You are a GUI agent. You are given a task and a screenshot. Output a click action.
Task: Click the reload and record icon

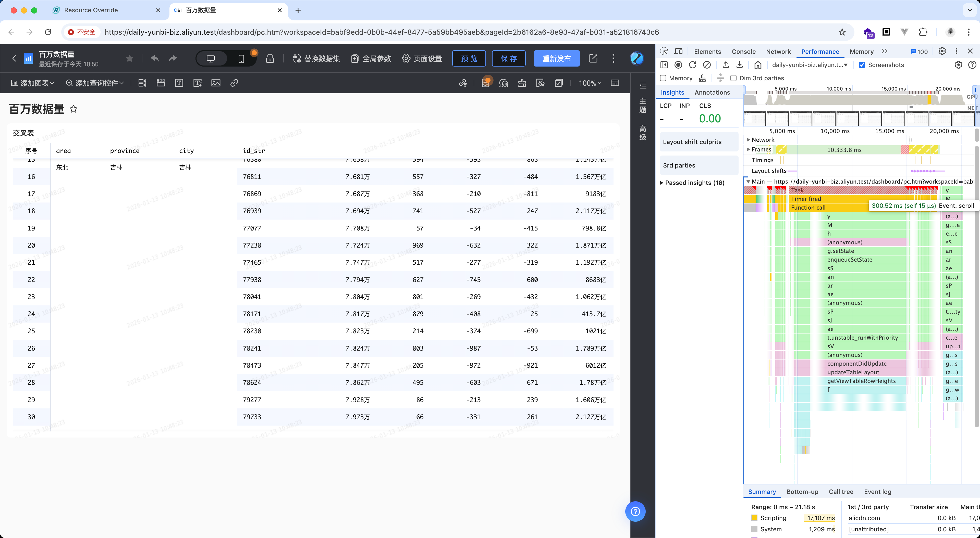tap(692, 65)
